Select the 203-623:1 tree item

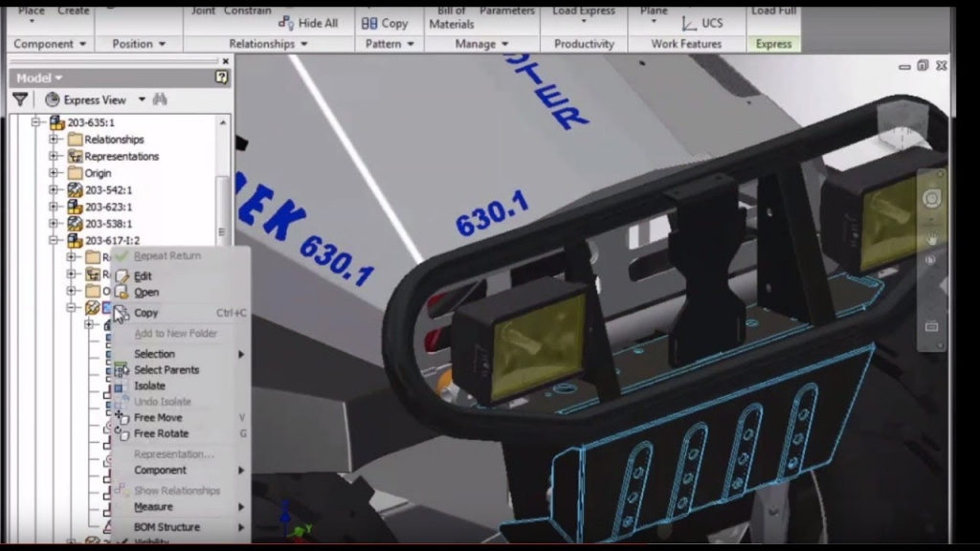click(108, 207)
